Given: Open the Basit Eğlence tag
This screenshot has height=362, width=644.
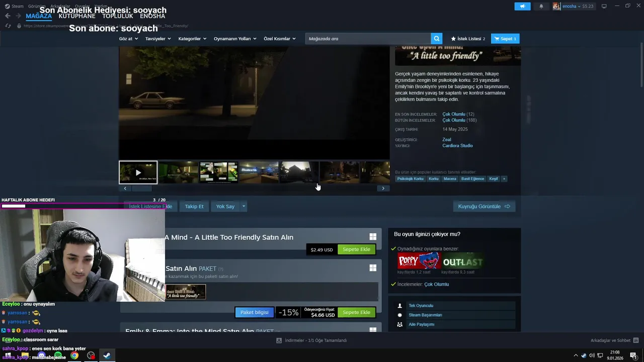Looking at the screenshot, I should pyautogui.click(x=472, y=178).
